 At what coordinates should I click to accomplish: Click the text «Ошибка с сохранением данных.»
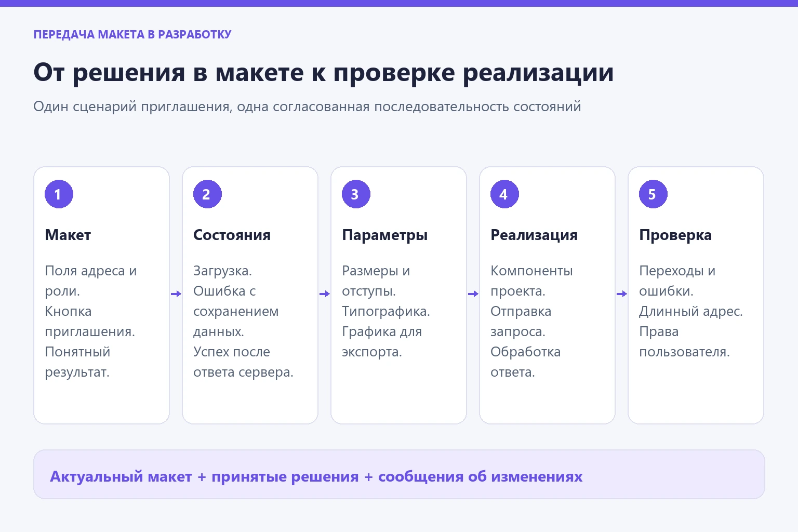pyautogui.click(x=236, y=311)
